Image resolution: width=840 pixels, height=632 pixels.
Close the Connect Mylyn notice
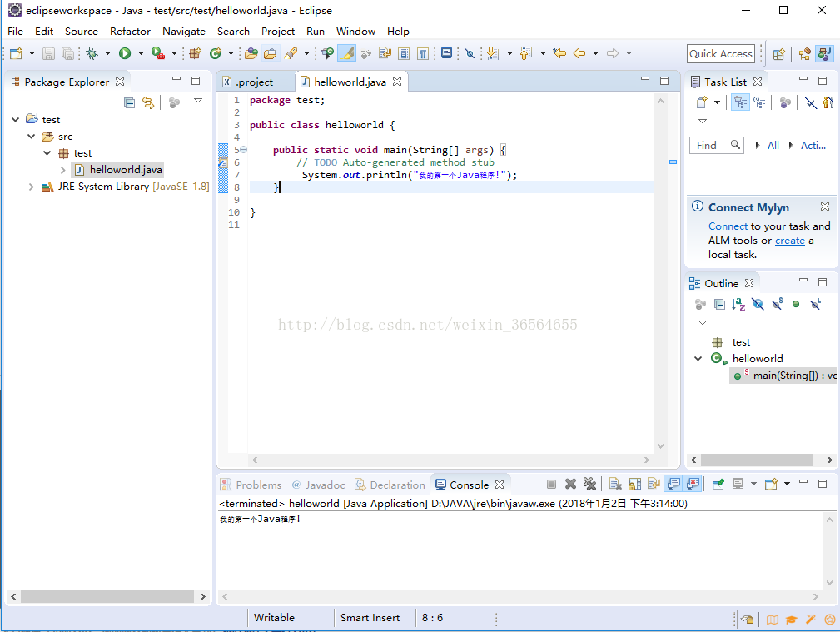click(825, 207)
